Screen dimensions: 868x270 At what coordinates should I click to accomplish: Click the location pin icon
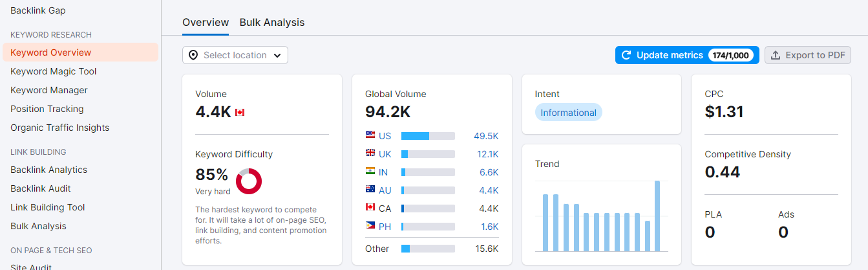[x=193, y=55]
